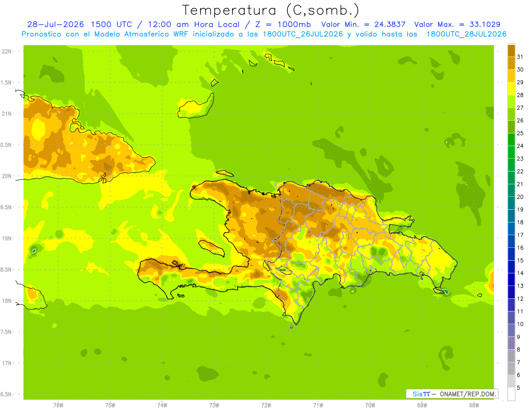Click the "19N" latitude axis label
532x411 pixels.
click(7, 239)
